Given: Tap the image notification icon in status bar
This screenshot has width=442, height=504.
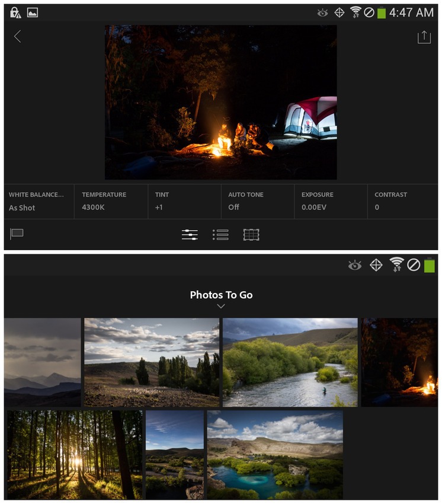Looking at the screenshot, I should 33,12.
